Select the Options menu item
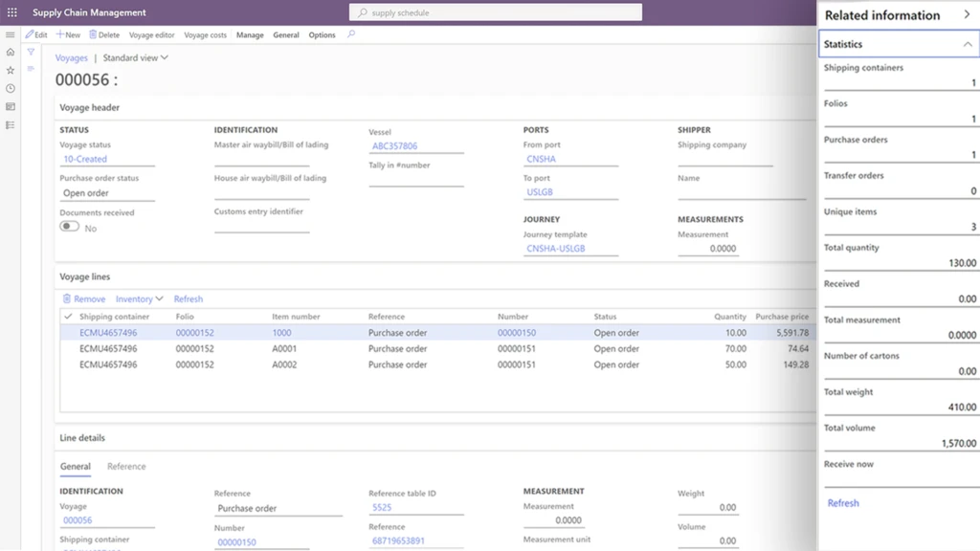 point(322,34)
